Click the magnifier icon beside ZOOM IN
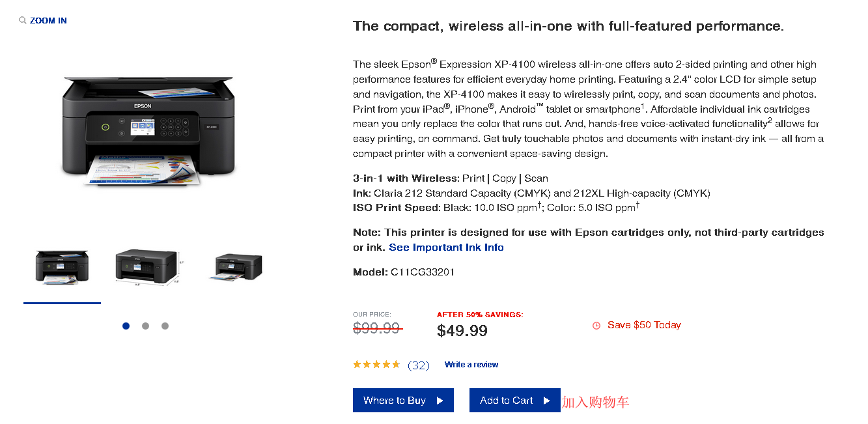The height and width of the screenshot is (424, 868). click(x=23, y=21)
